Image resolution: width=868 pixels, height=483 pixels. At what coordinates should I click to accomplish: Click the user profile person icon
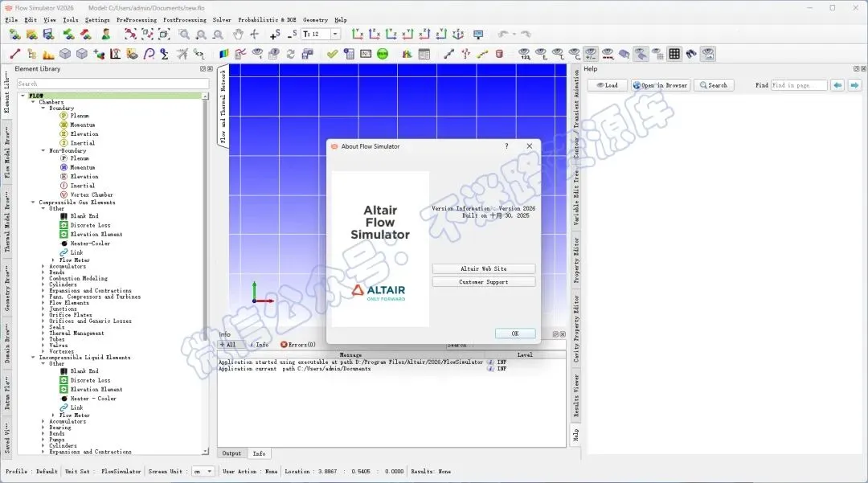106,35
